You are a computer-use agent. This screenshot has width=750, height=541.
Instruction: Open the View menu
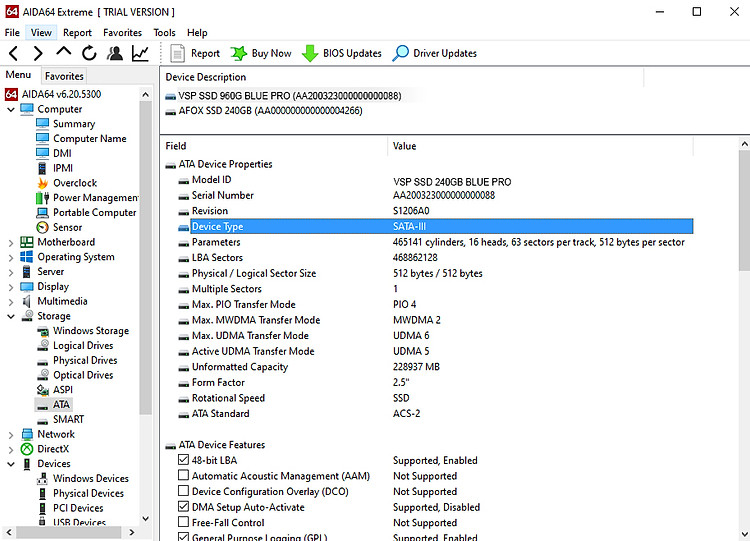[x=41, y=33]
